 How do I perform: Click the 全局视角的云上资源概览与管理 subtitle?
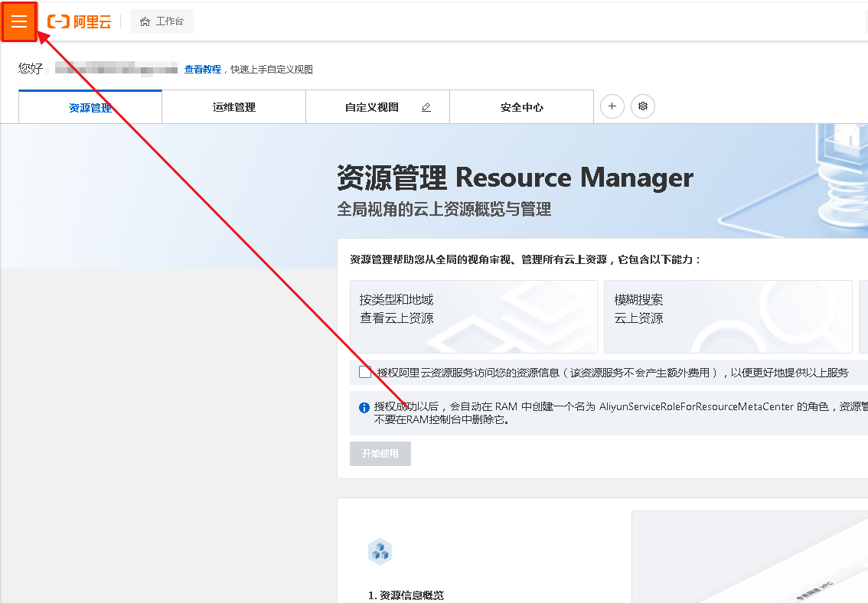coord(444,209)
